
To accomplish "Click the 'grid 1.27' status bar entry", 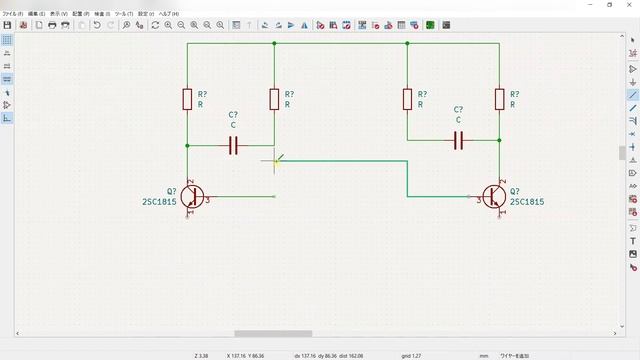I will pyautogui.click(x=411, y=356).
